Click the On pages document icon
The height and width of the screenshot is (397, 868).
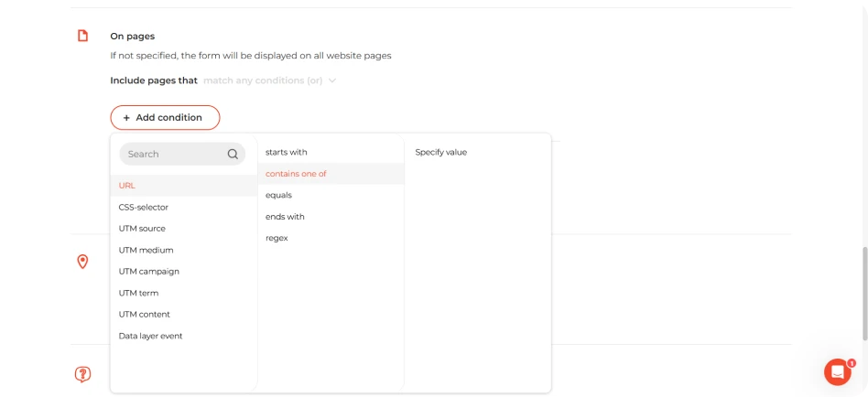82,36
